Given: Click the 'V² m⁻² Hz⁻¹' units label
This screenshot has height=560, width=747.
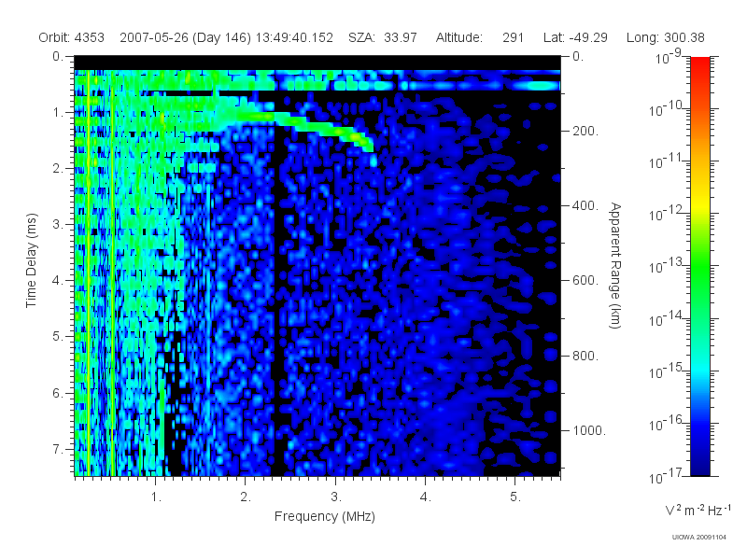Looking at the screenshot, I should click(698, 510).
